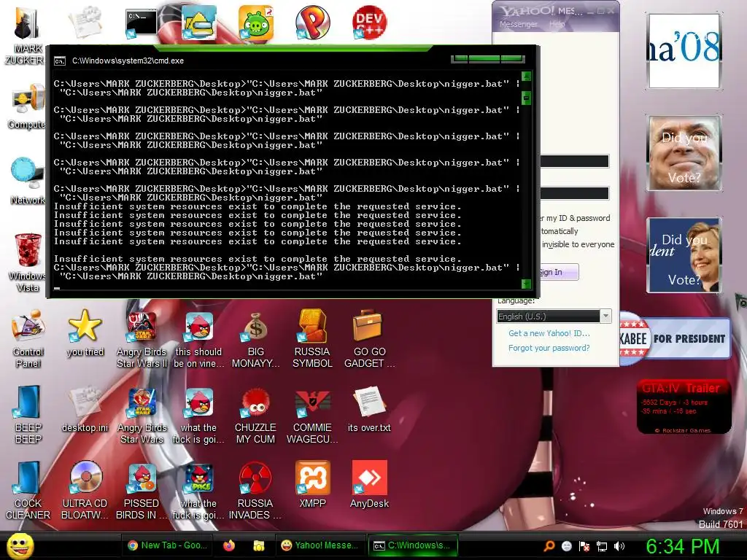Open the RUSSIA INVADES radiation icon

[256, 489]
